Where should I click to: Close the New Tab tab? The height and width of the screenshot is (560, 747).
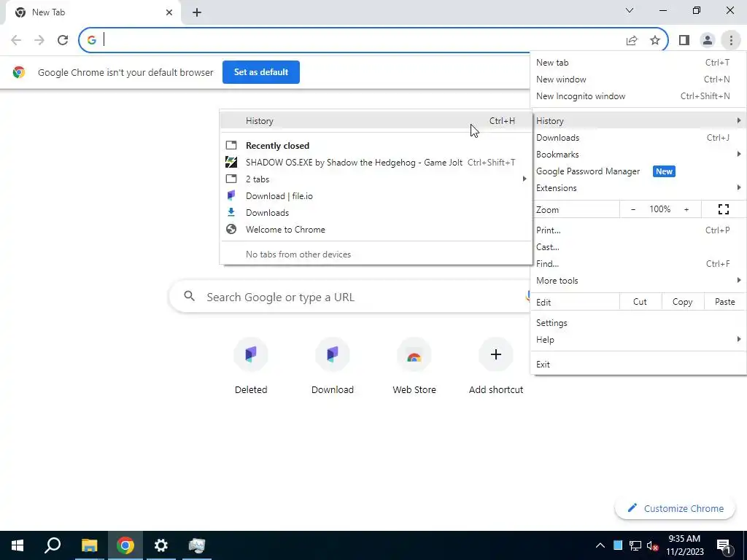(169, 12)
